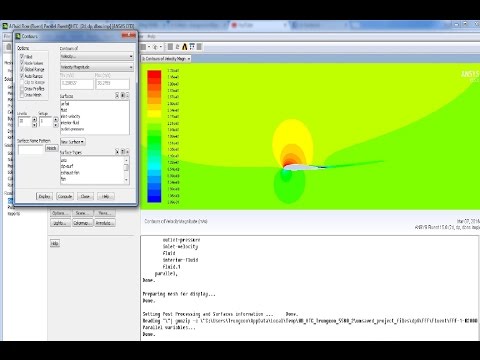Click the Reports item in navigation tree

[14, 214]
